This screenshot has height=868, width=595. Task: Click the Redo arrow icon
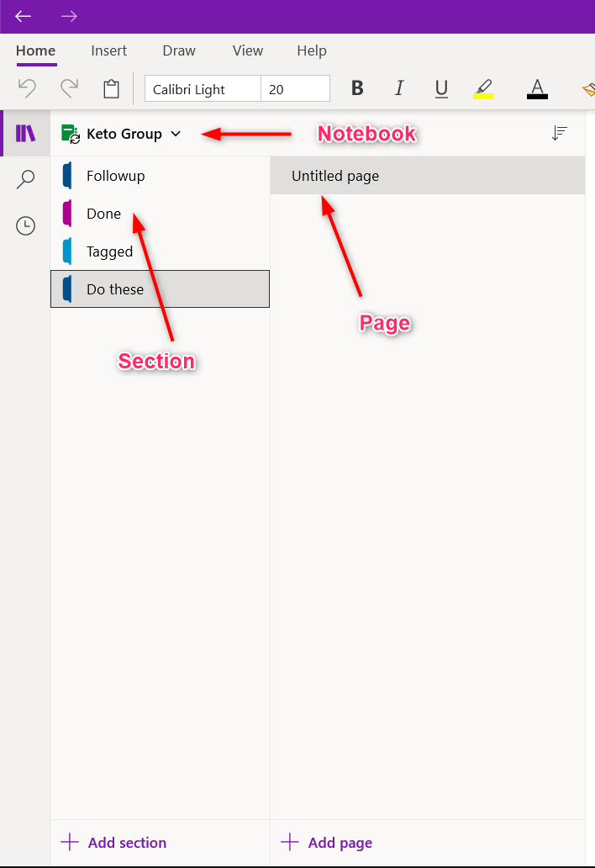coord(69,88)
